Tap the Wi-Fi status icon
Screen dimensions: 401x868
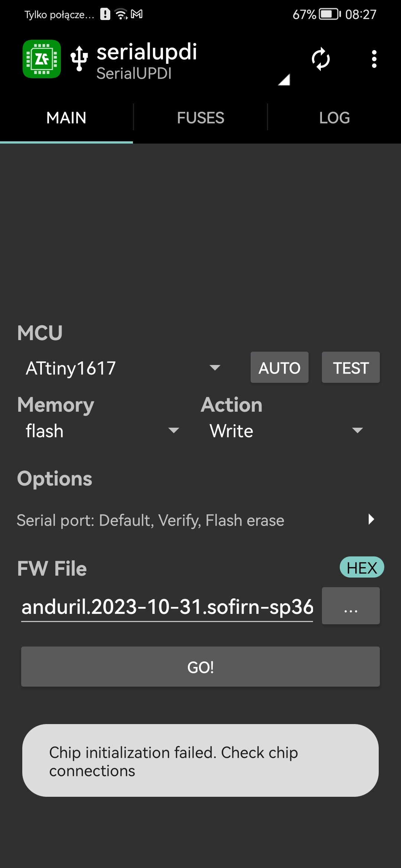pyautogui.click(x=120, y=14)
